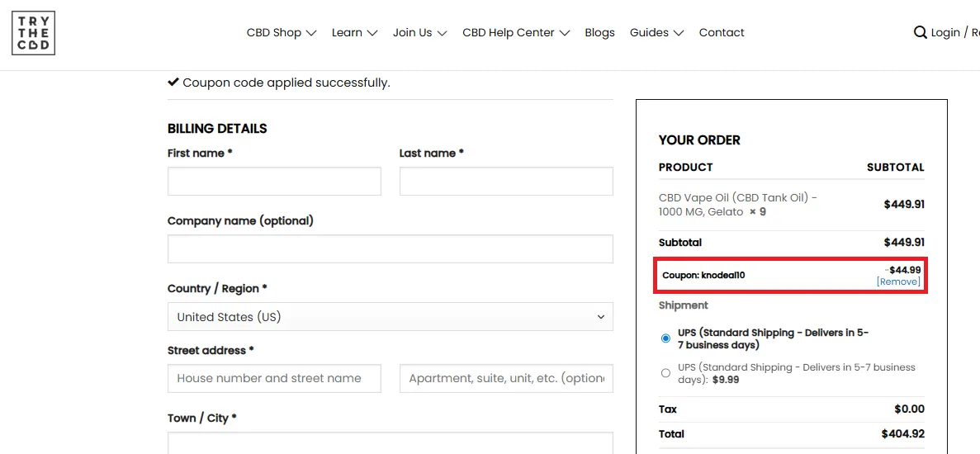Select the $9.99 UPS shipping option
This screenshot has width=980, height=454.
(x=665, y=373)
